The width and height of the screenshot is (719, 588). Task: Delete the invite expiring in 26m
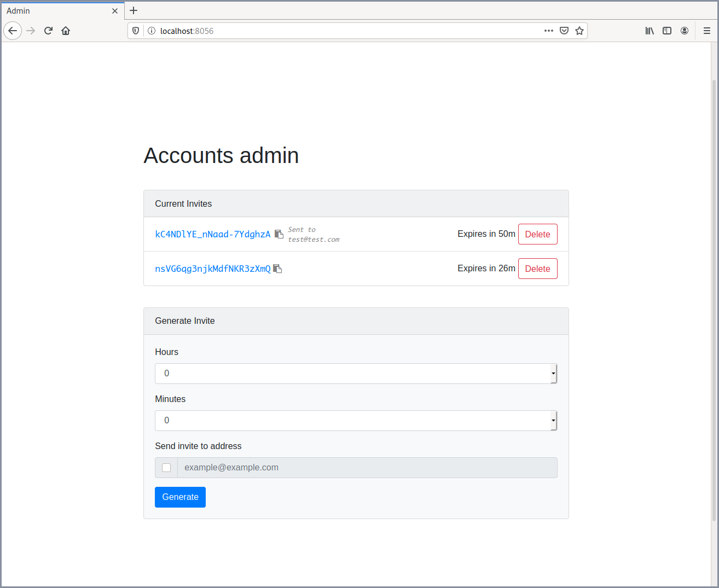(x=538, y=269)
